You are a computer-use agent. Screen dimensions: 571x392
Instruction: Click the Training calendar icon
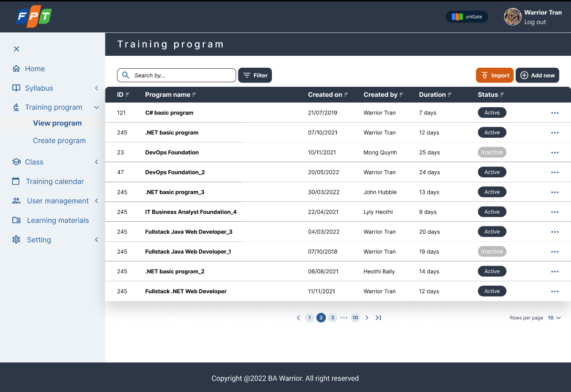[16, 181]
